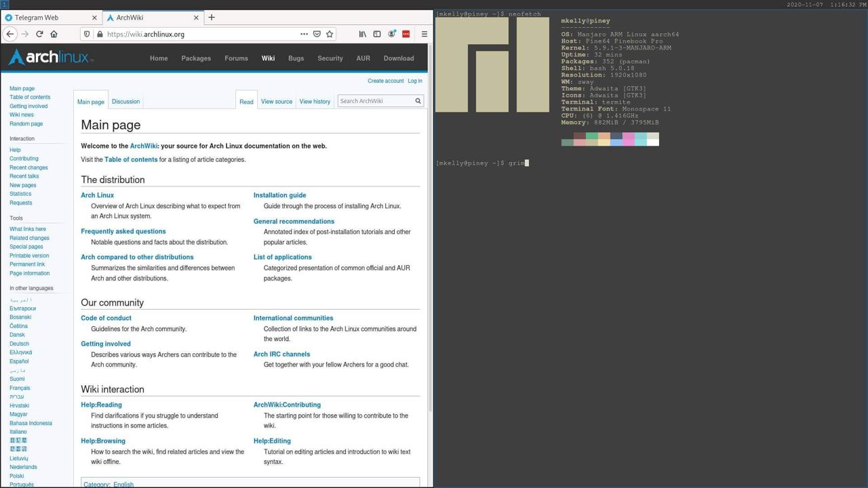The width and height of the screenshot is (868, 488).
Task: Switch to the Discussion tab
Action: point(125,102)
